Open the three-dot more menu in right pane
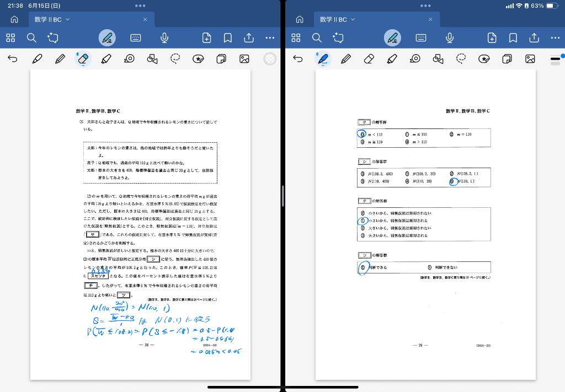 (555, 37)
